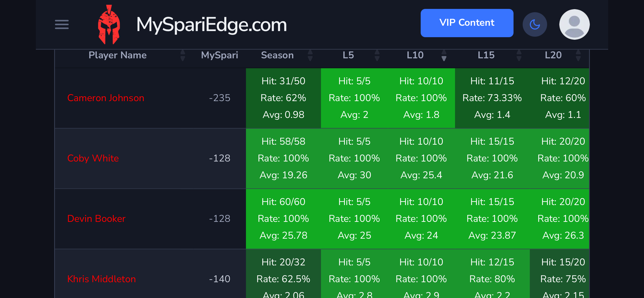The image size is (644, 298).
Task: Go to MySpariEdge.com home title
Action: tap(212, 25)
